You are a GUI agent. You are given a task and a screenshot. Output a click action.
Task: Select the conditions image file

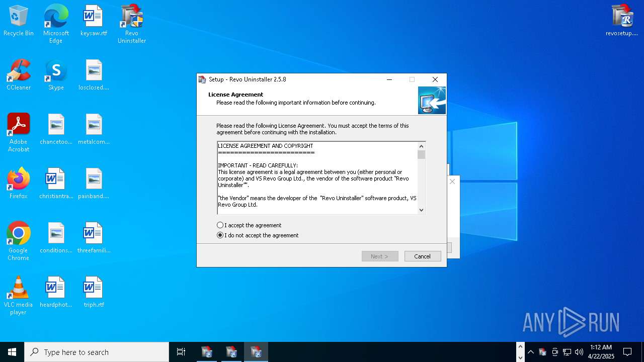coord(56,238)
